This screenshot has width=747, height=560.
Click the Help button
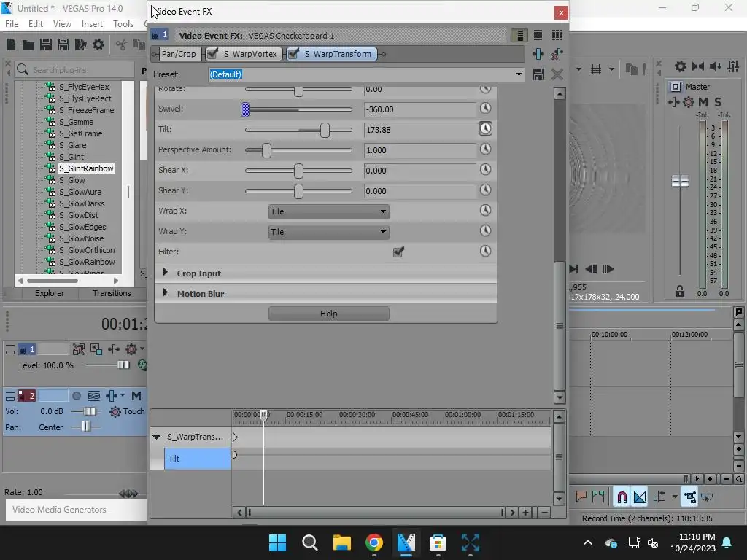click(329, 314)
